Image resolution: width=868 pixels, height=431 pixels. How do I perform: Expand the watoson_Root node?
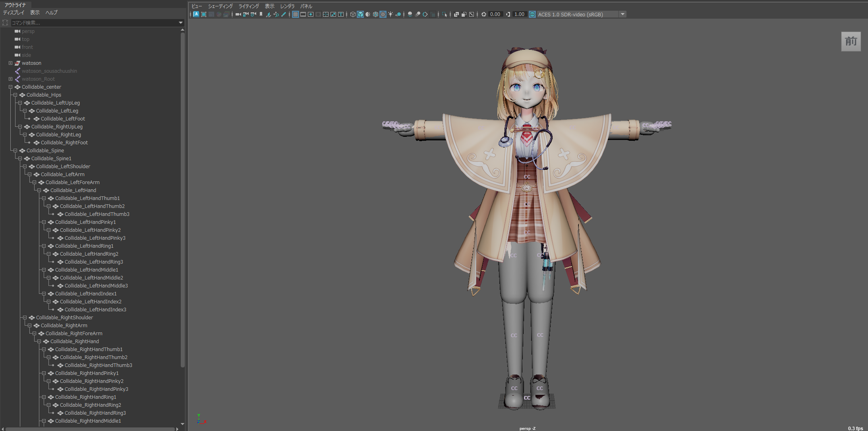point(10,79)
